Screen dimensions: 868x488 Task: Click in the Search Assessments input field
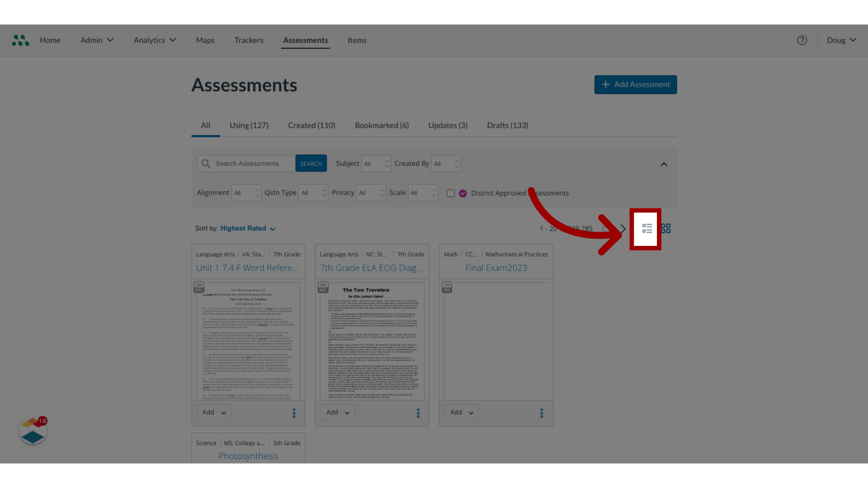(250, 163)
